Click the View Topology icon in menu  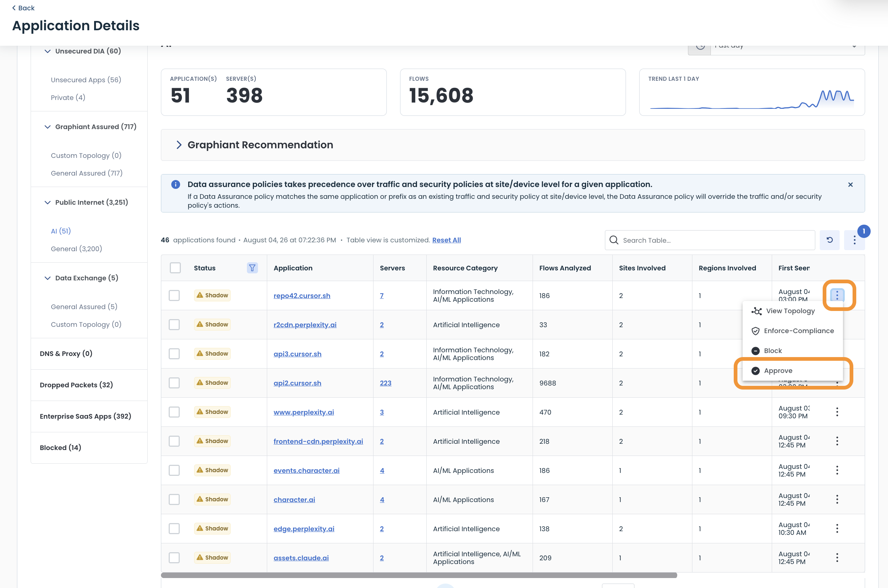[x=756, y=311]
